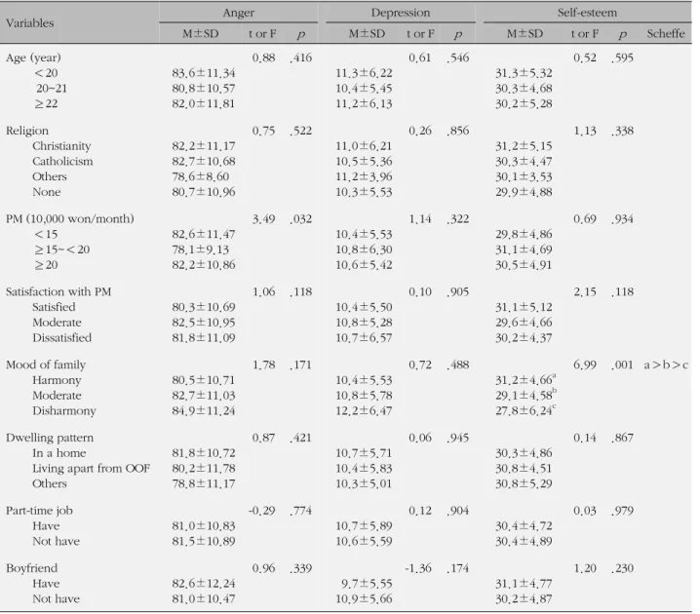Click the anger F value '3.49'
The image size is (700, 614).
click(x=263, y=219)
